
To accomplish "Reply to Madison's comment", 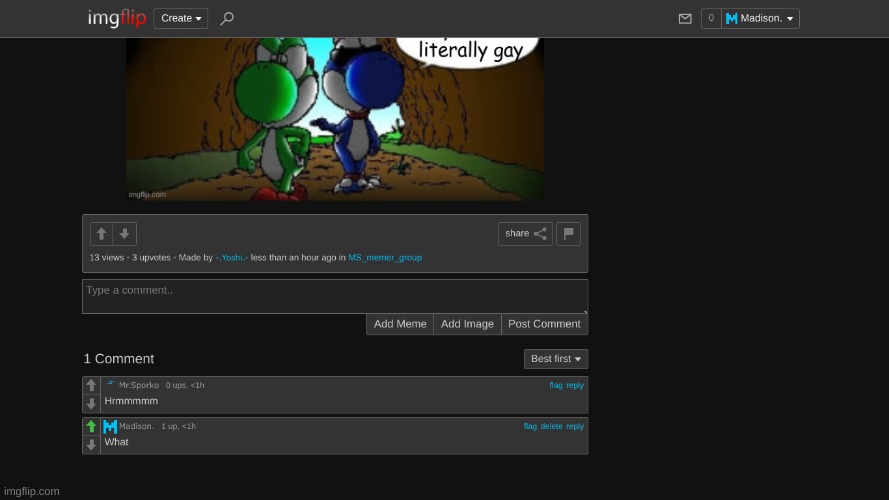I will click(x=575, y=426).
